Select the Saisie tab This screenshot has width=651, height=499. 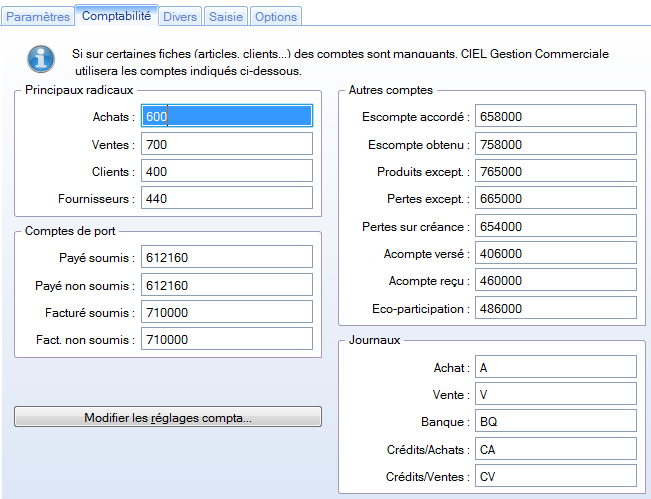click(x=226, y=17)
